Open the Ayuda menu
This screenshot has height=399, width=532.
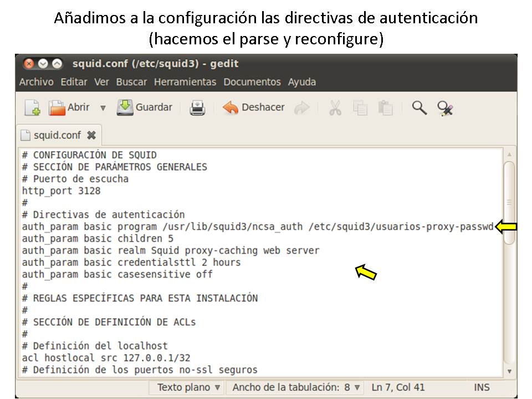tap(302, 82)
